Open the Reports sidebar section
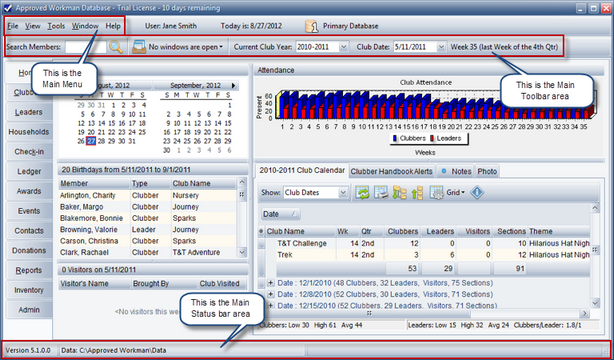This screenshot has width=614, height=360. (x=29, y=270)
